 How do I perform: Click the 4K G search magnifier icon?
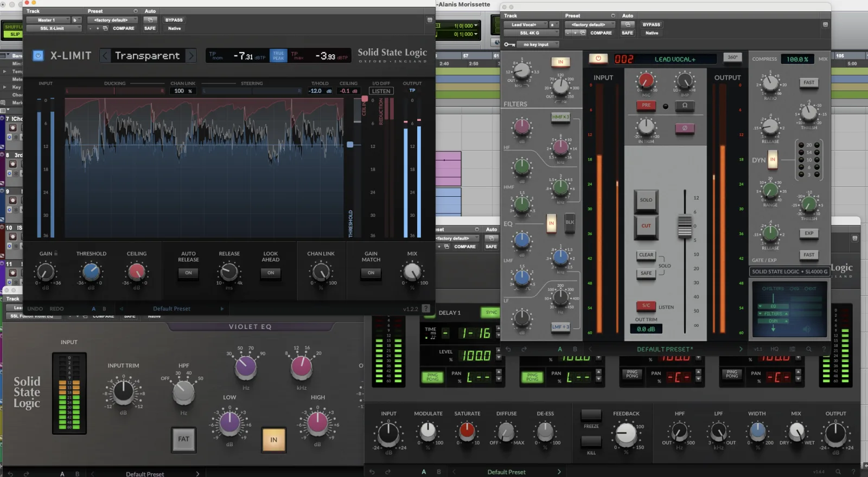(809, 349)
